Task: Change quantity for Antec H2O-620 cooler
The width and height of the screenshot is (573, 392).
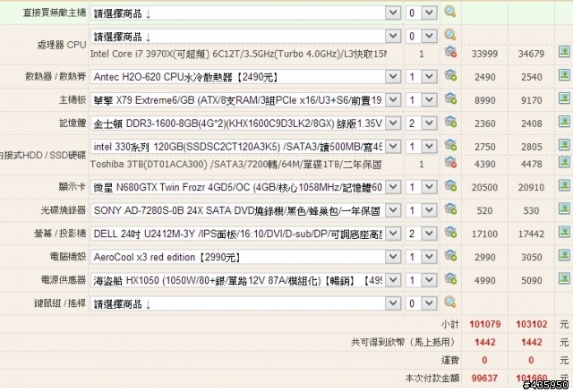Action: (x=422, y=77)
